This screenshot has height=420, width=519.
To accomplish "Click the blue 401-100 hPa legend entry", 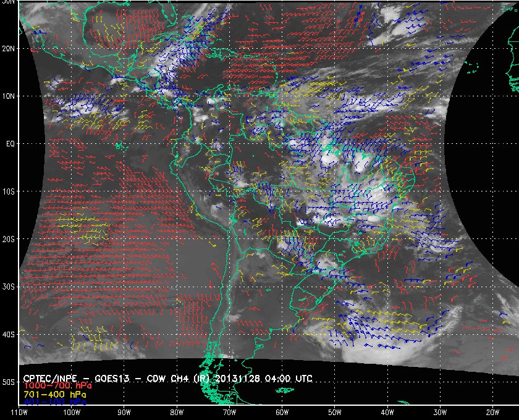I will [x=55, y=402].
